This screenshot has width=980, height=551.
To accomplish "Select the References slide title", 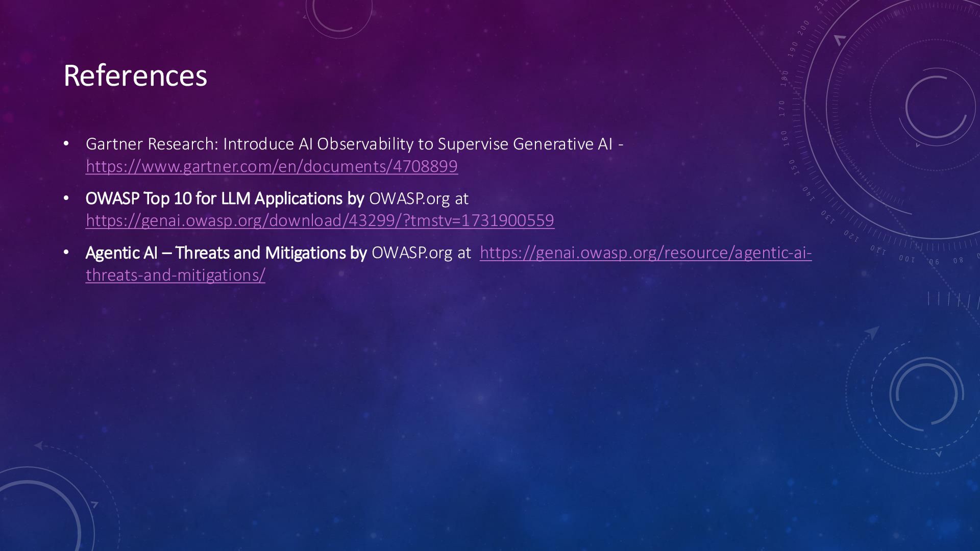I will pyautogui.click(x=135, y=76).
